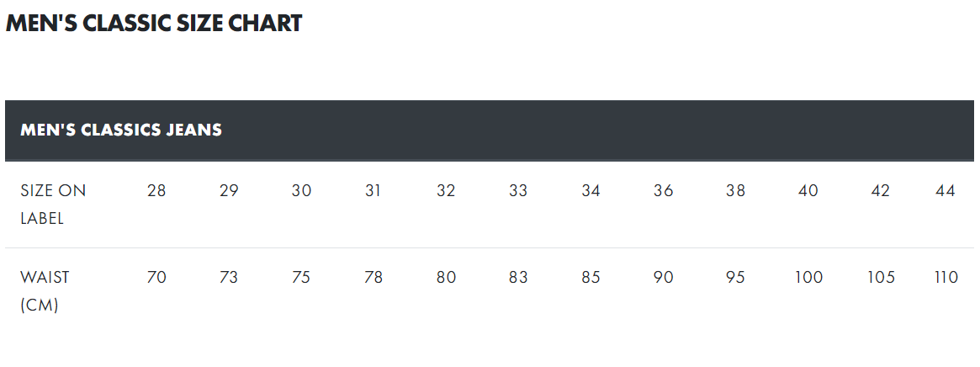The image size is (980, 367).
Task: Click waist value 78 cell
Action: click(x=373, y=277)
